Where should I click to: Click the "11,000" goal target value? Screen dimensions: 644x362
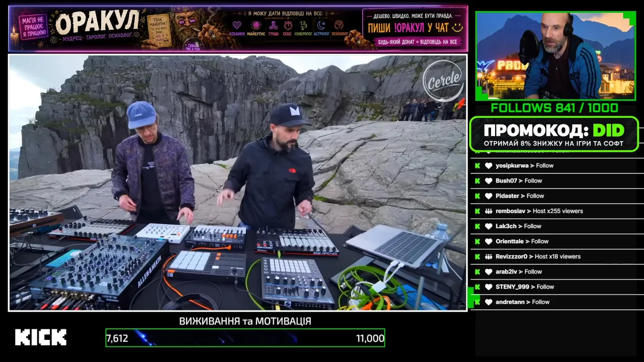[x=370, y=338]
